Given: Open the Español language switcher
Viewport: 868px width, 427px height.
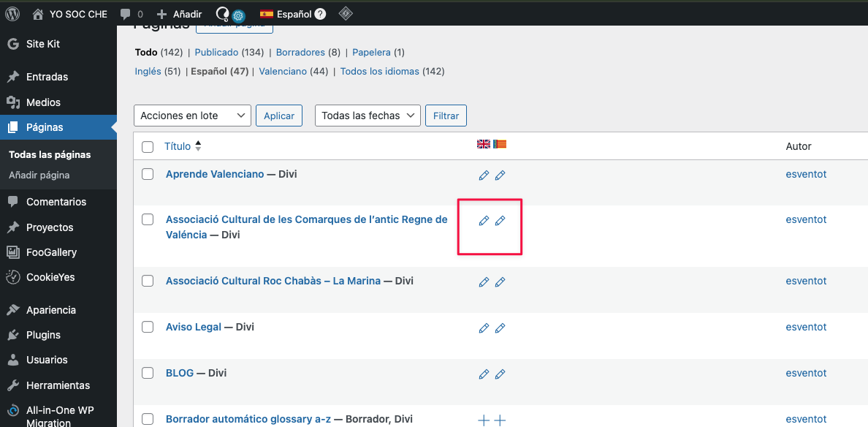Looking at the screenshot, I should pos(286,14).
